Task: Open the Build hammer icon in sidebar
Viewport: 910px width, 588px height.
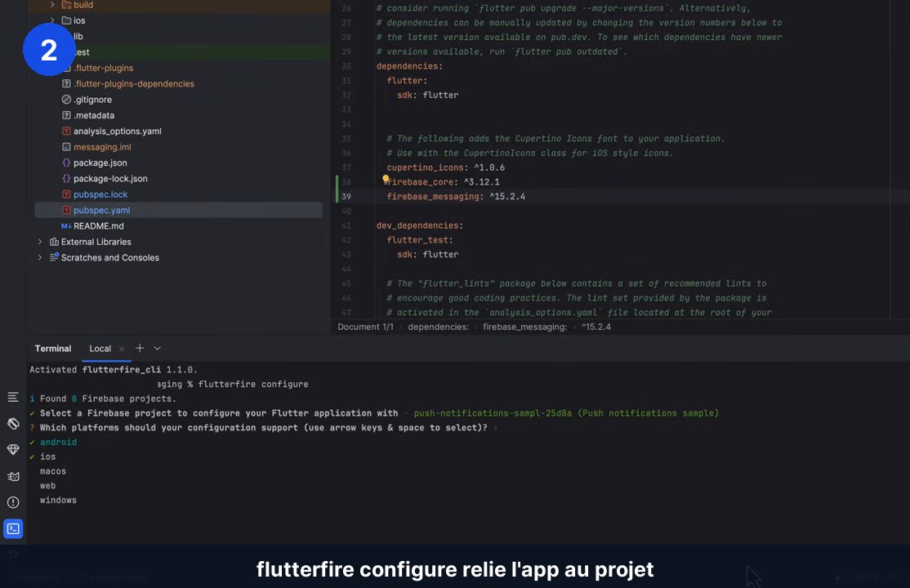Action: pos(13,423)
